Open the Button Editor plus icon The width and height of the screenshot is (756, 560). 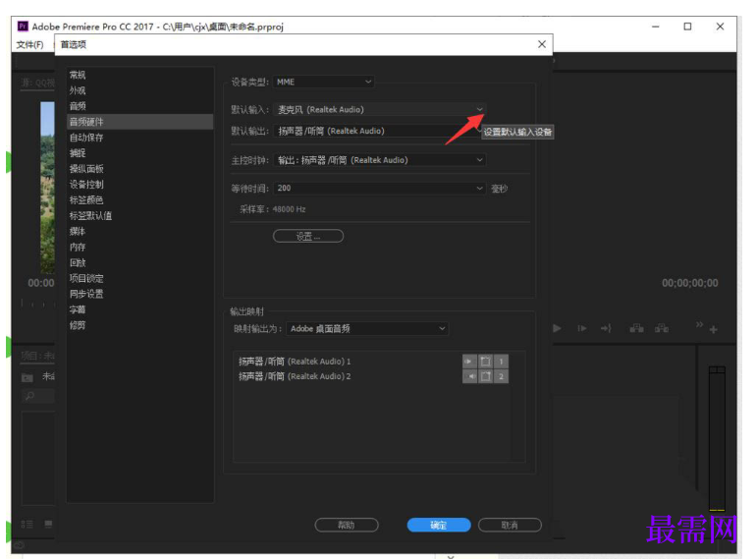714,329
